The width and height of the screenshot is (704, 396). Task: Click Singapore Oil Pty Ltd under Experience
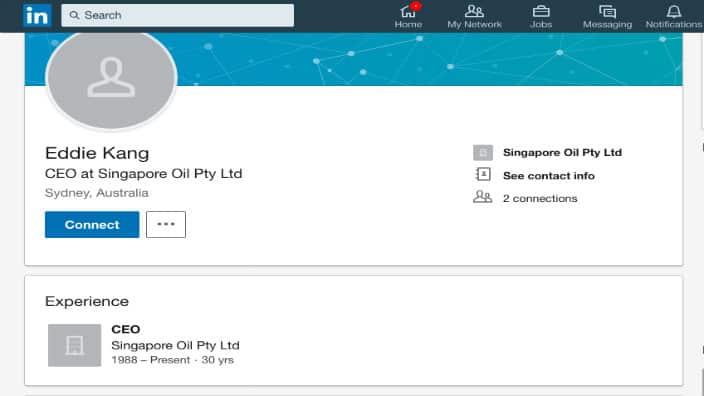[175, 345]
